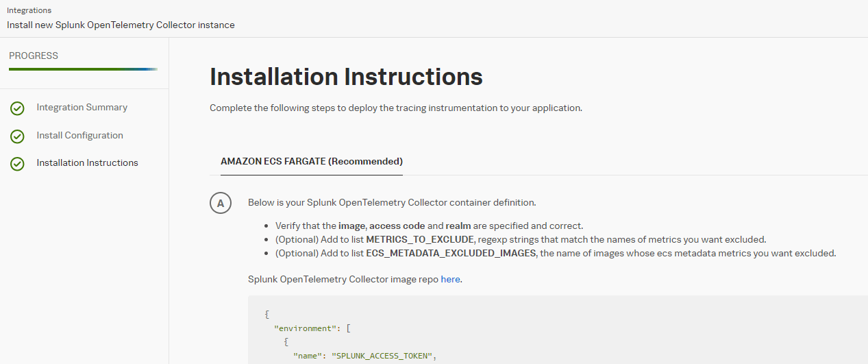Image resolution: width=868 pixels, height=364 pixels.
Task: Click the PROGRESS heading
Action: [x=34, y=56]
